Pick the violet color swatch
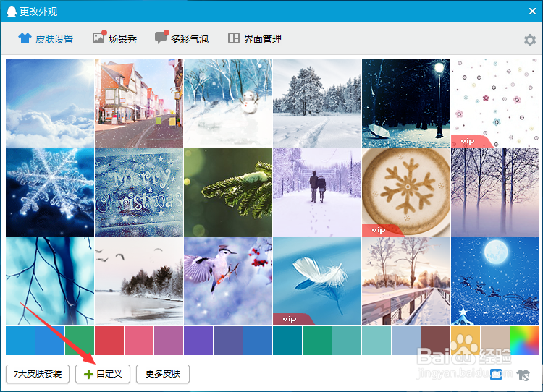 click(198, 341)
